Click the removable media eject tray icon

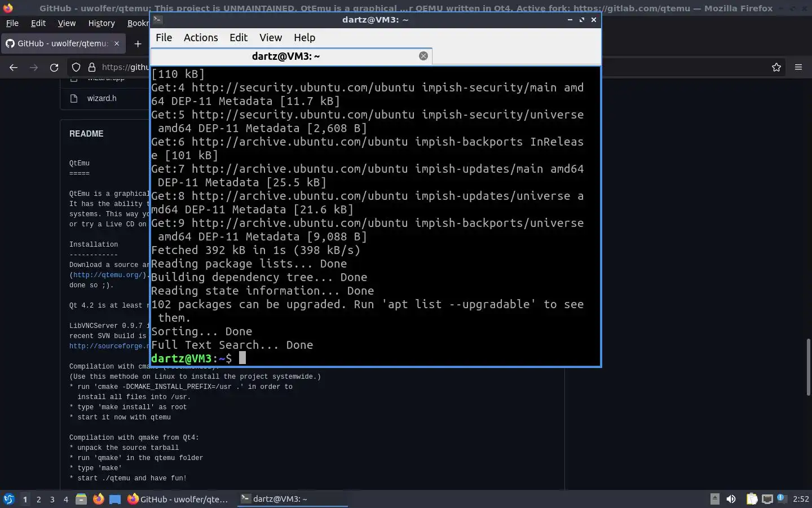714,498
